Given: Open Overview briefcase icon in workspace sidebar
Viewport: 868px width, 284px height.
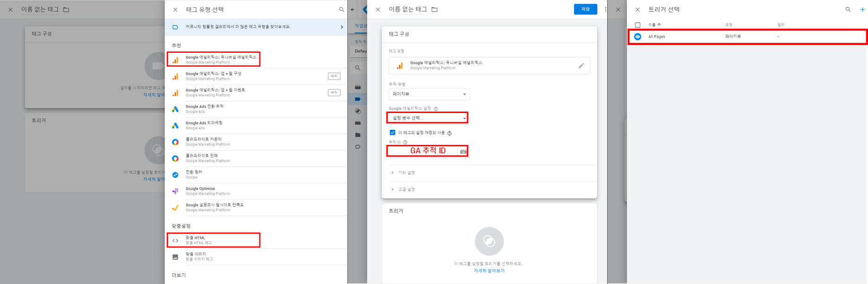Looking at the screenshot, I should [358, 87].
